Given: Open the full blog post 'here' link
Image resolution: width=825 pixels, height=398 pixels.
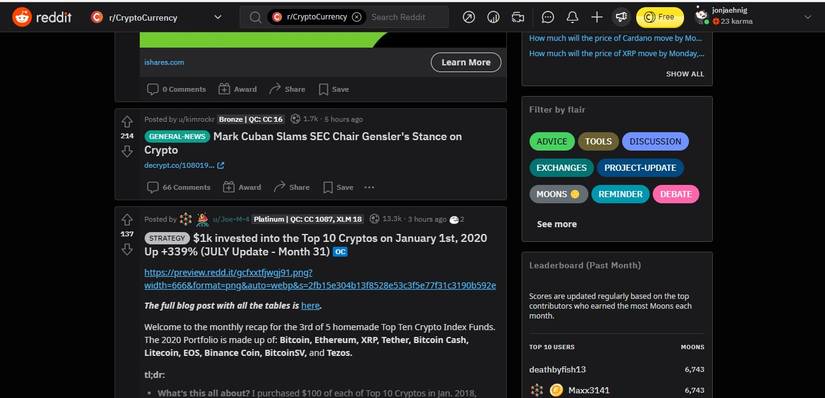Looking at the screenshot, I should pos(310,306).
